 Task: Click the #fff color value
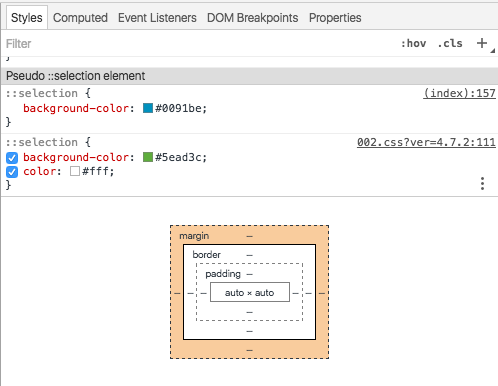tap(95, 172)
